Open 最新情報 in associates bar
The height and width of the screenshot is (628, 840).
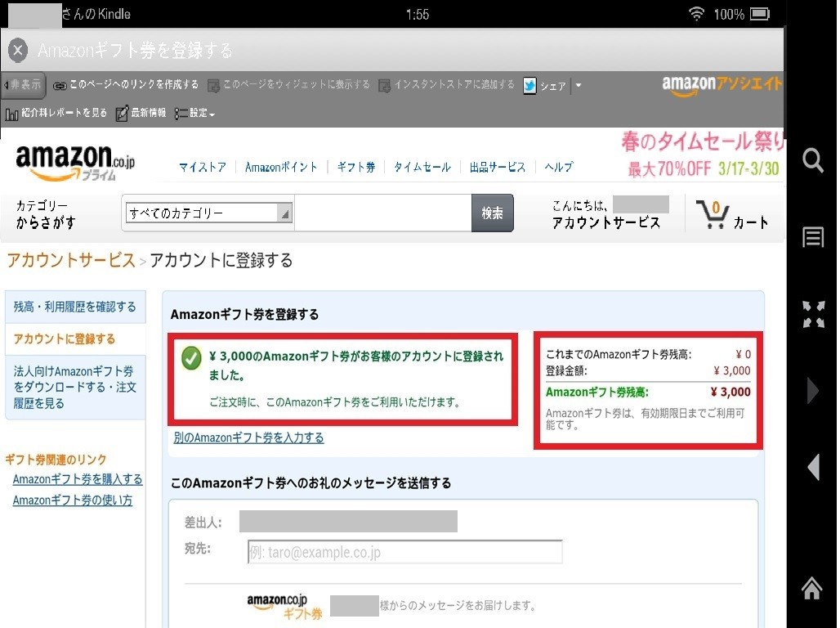click(141, 113)
